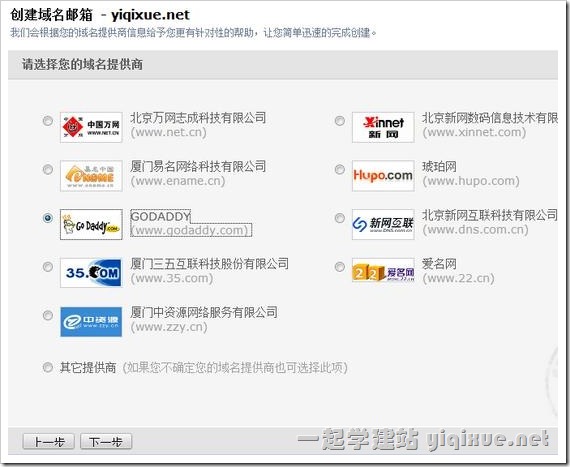Choose the 厦门三五互联 radio button
570x467 pixels.
[48, 267]
